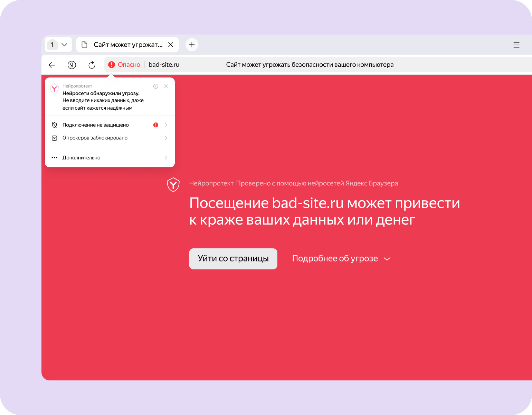
Task: Click the red danger warning icon
Action: tap(112, 65)
